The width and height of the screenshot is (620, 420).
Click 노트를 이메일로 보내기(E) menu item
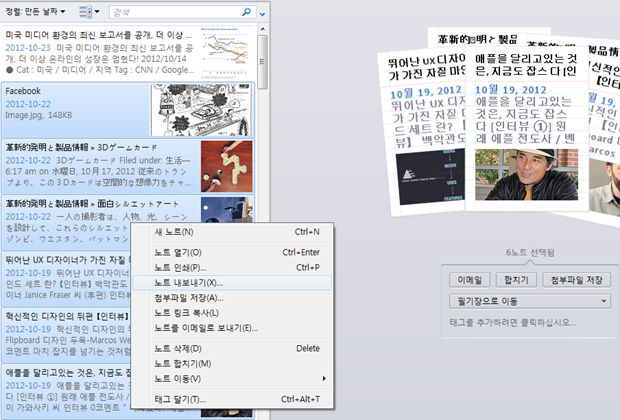point(205,327)
